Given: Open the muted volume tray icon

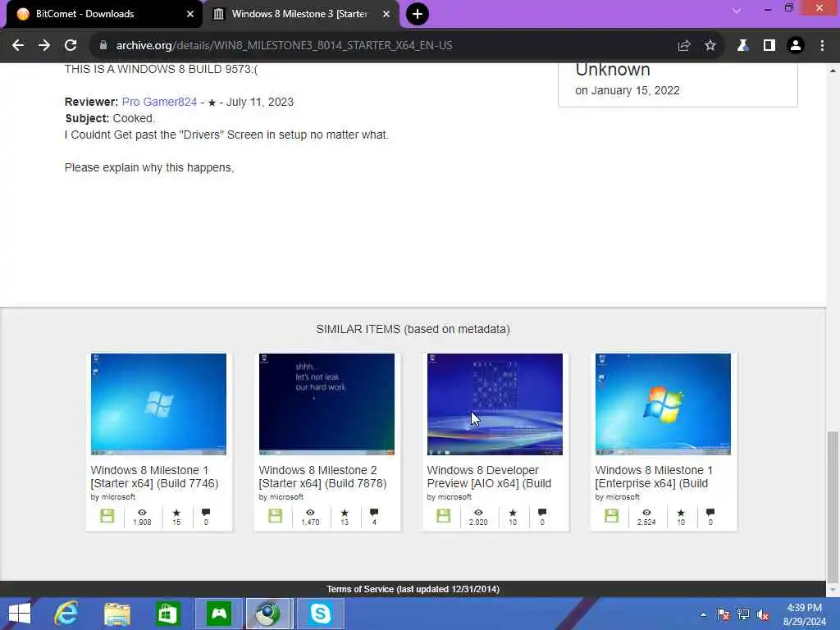Looking at the screenshot, I should (x=763, y=614).
